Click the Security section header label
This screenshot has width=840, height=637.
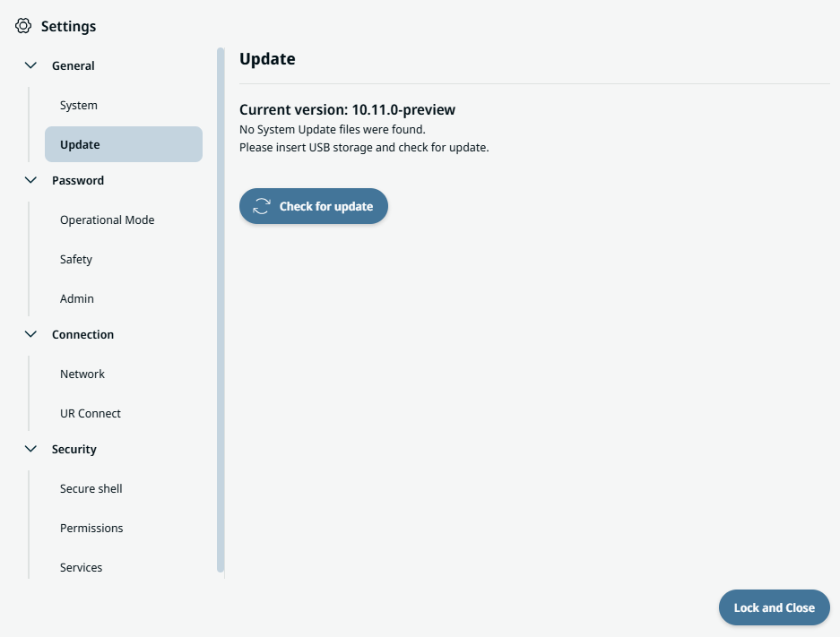point(74,449)
